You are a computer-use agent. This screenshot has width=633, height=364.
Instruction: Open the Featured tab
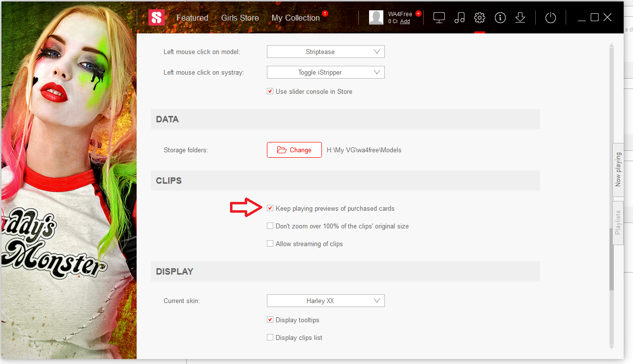(x=192, y=18)
